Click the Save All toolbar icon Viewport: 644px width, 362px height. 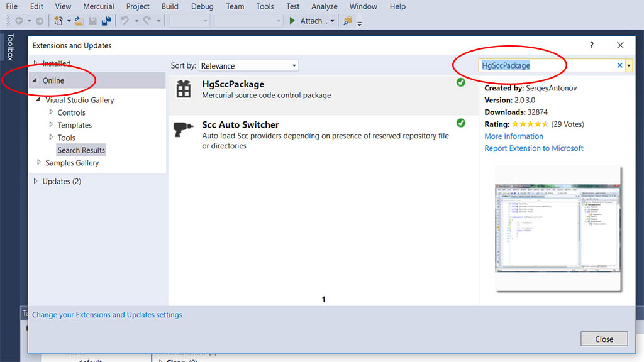tap(106, 21)
